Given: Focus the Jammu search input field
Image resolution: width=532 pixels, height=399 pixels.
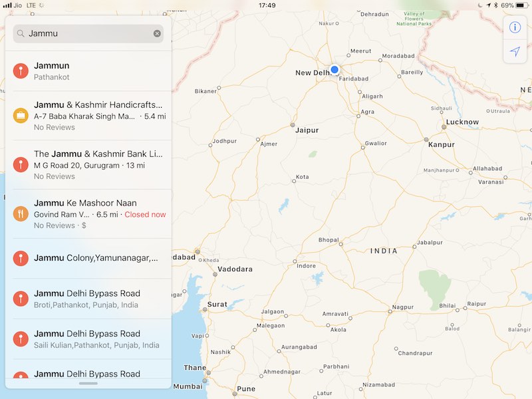Looking at the screenshot, I should (x=86, y=33).
